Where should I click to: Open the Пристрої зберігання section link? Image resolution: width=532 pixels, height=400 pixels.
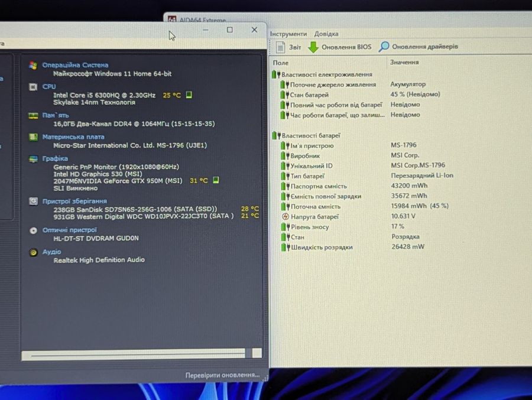point(74,201)
